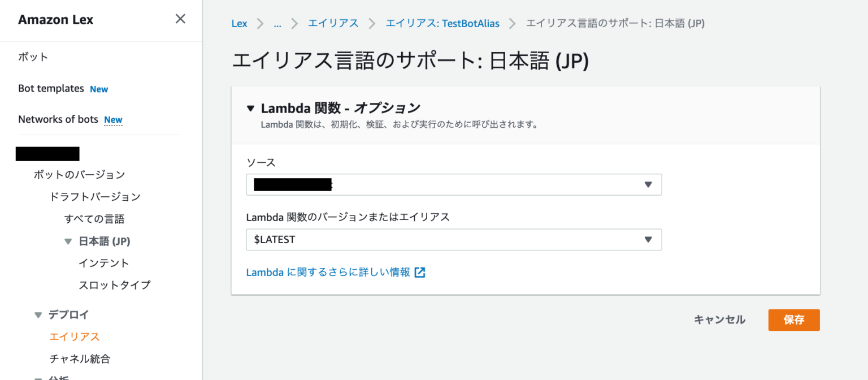The width and height of the screenshot is (868, 380).
Task: Cancel editing via キャンセル
Action: pyautogui.click(x=719, y=319)
